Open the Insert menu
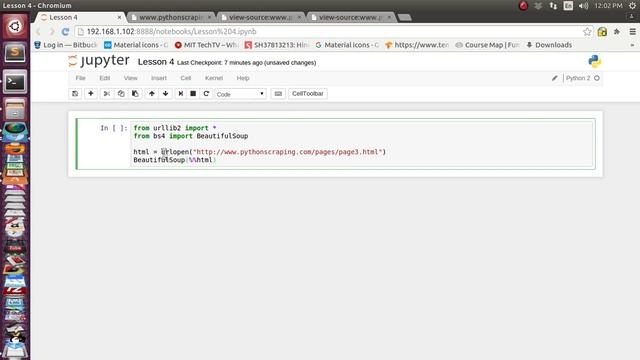 (159, 78)
